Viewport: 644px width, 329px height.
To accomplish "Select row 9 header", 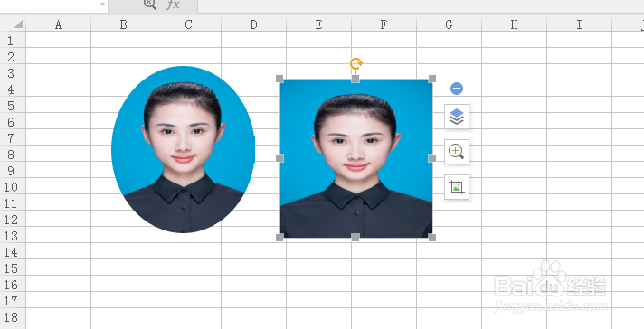I will coord(13,170).
